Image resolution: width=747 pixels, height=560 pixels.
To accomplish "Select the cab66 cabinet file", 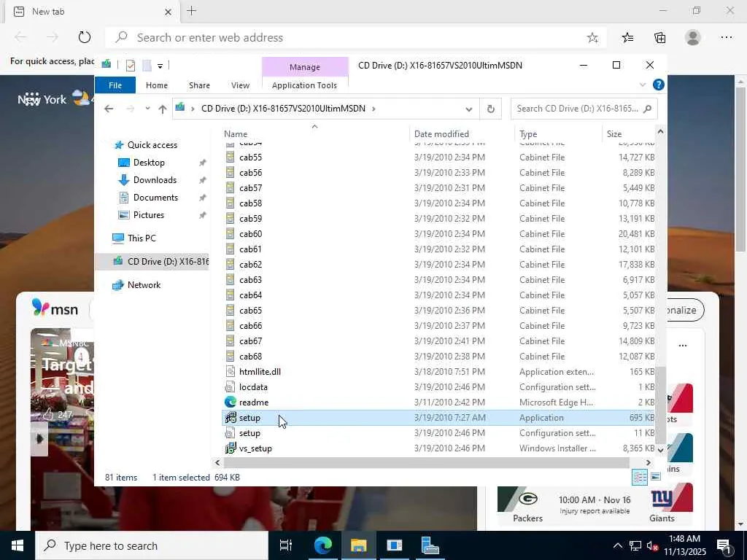I will (x=438, y=326).
